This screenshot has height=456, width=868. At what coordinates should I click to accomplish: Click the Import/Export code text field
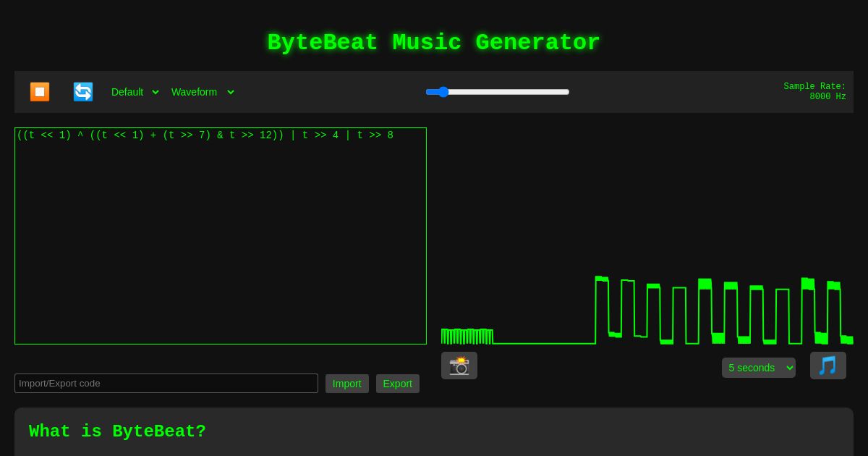[x=166, y=383]
